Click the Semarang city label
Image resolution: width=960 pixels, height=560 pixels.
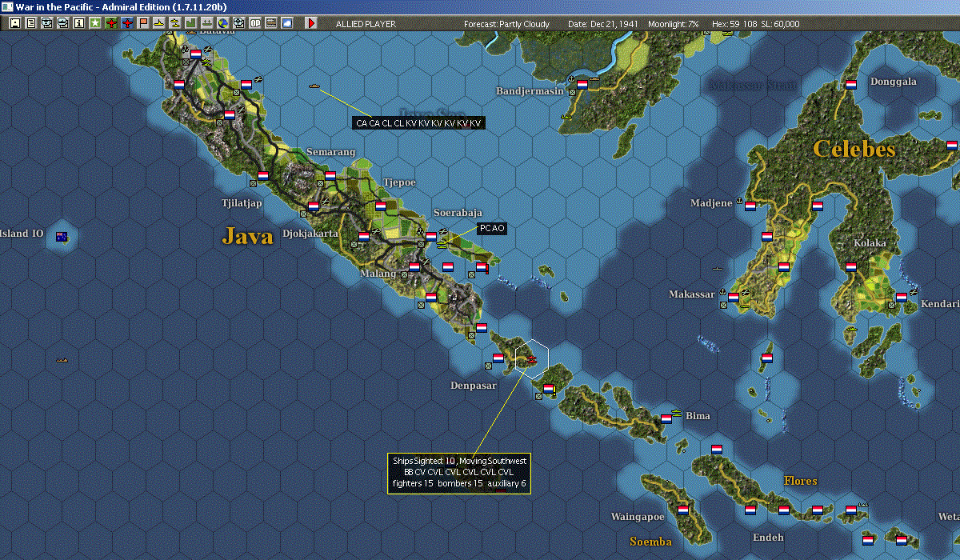click(x=331, y=152)
